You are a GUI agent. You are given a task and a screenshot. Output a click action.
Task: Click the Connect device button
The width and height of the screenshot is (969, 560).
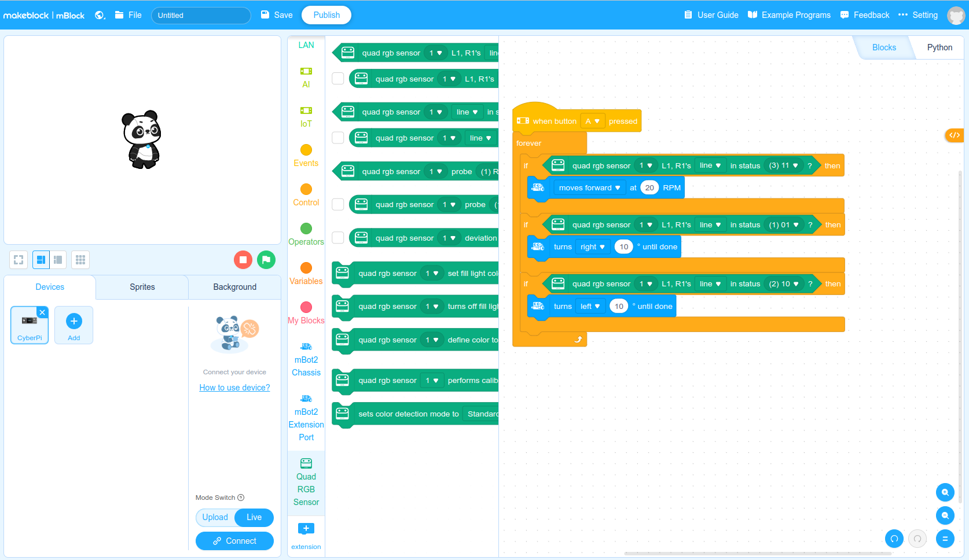pos(234,541)
